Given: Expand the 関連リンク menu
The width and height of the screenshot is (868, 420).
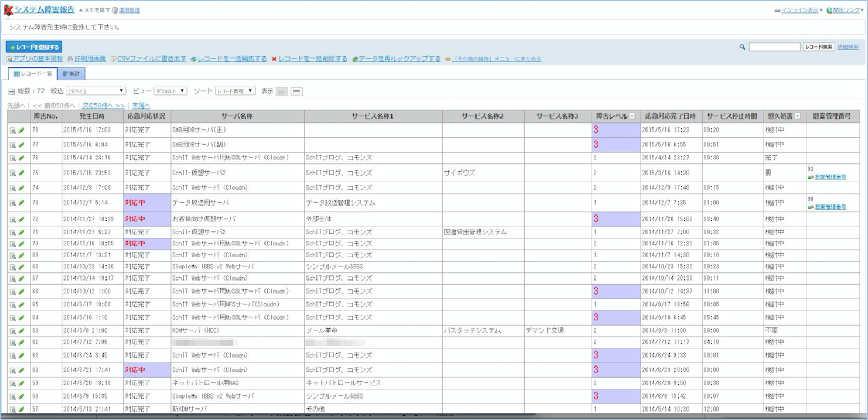Looking at the screenshot, I should pyautogui.click(x=845, y=10).
